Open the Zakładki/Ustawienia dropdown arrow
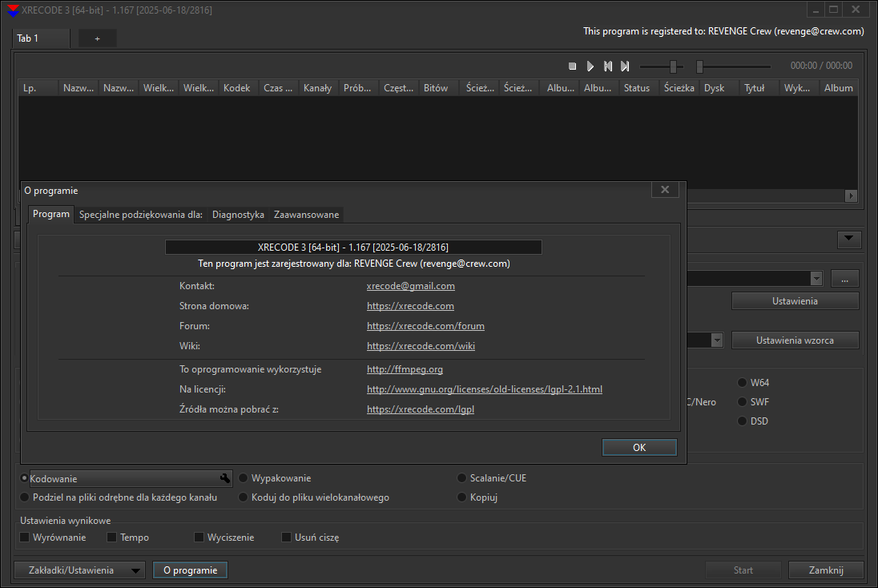The height and width of the screenshot is (588, 878). (x=135, y=570)
